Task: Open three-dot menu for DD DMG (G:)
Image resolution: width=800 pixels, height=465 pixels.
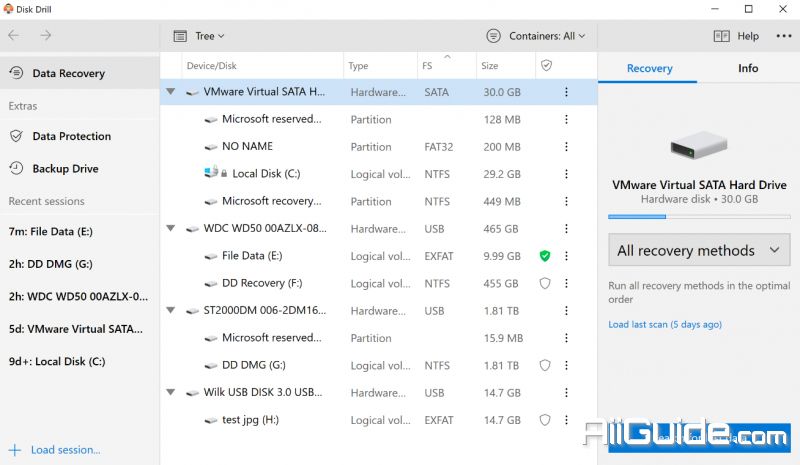Action: 566,365
